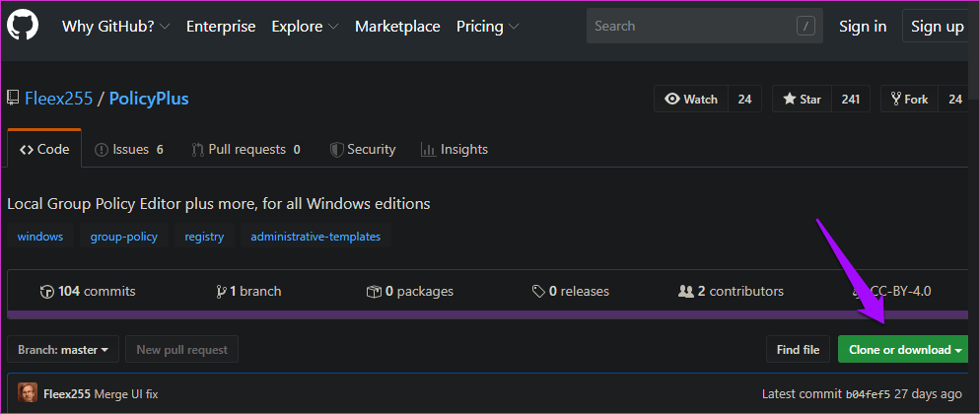Open the Branch: master selector
The width and height of the screenshot is (980, 414).
tap(63, 349)
